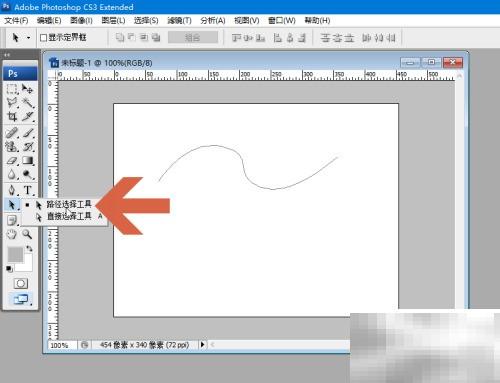Select the Magic Wand tool
Screen dimensions: 500x383
[27, 103]
